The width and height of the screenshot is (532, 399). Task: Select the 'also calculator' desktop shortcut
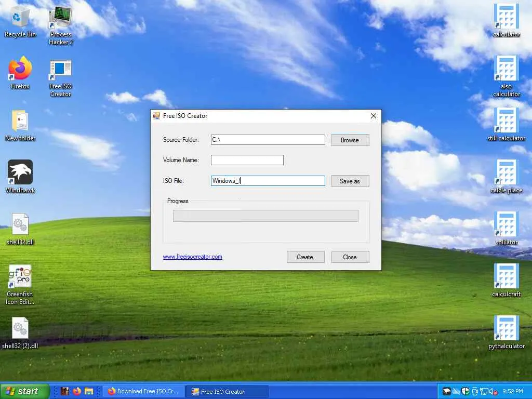(x=506, y=76)
